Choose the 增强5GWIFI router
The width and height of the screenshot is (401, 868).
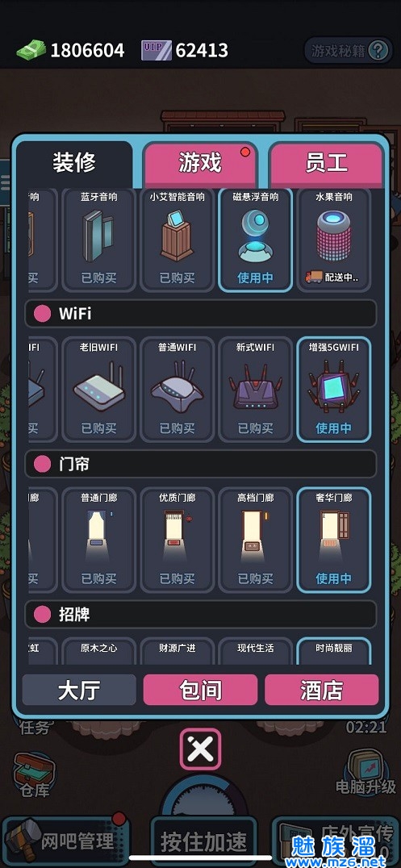(x=333, y=389)
